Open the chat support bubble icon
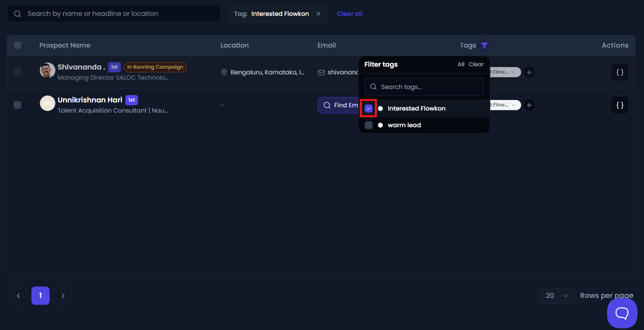This screenshot has width=644, height=330. (622, 313)
